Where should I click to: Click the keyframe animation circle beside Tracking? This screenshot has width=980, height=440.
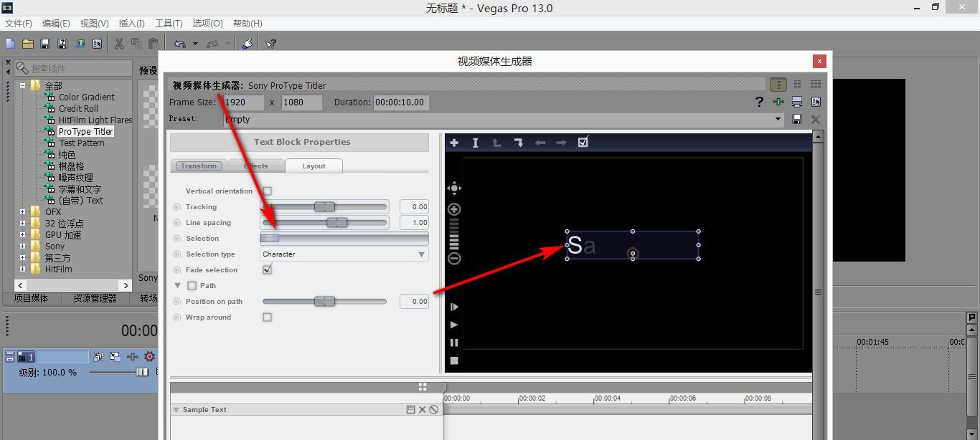pyautogui.click(x=176, y=207)
